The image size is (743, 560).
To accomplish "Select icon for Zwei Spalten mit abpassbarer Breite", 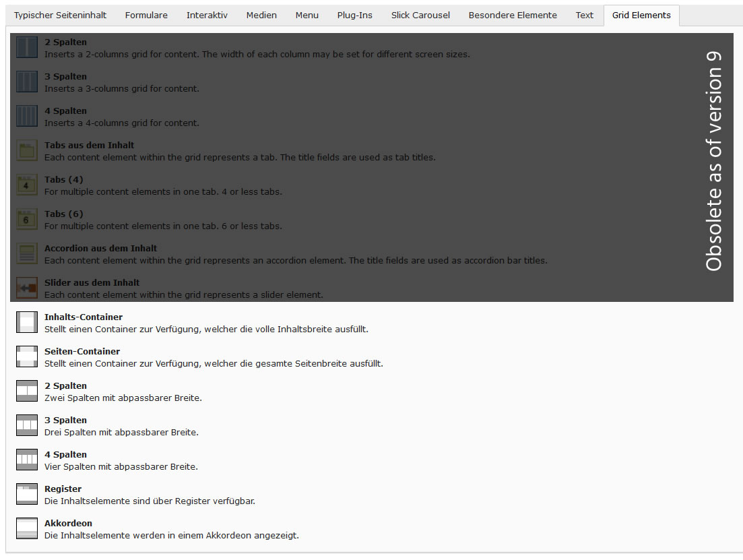I will click(x=27, y=391).
